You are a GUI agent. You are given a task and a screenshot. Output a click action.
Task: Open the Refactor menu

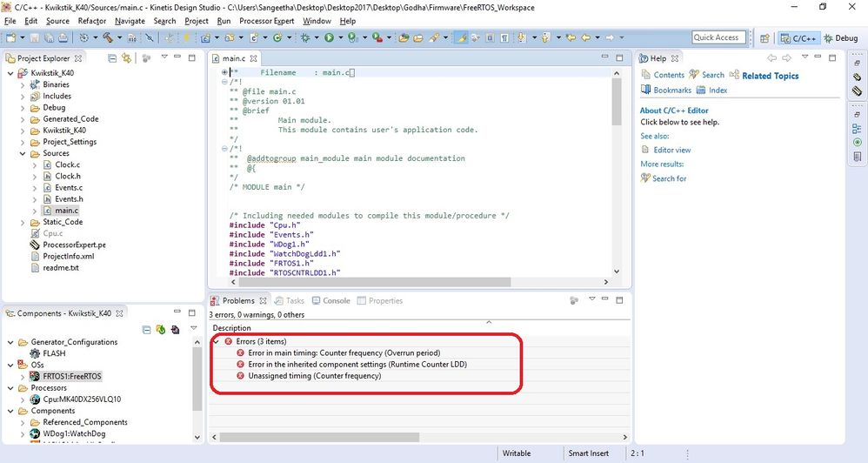[x=92, y=21]
